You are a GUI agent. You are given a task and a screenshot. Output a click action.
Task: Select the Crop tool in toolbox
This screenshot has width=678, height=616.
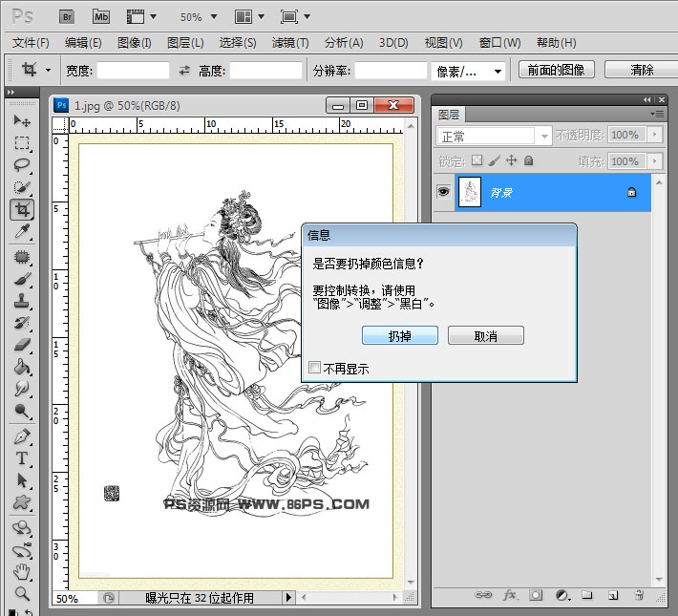pos(22,210)
